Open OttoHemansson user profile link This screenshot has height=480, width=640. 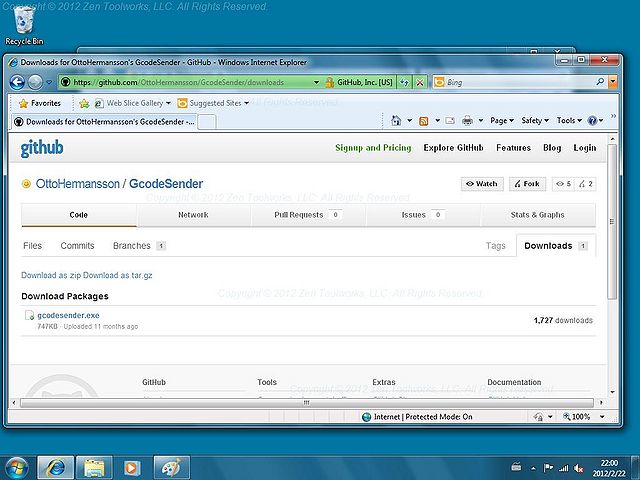coord(78,184)
